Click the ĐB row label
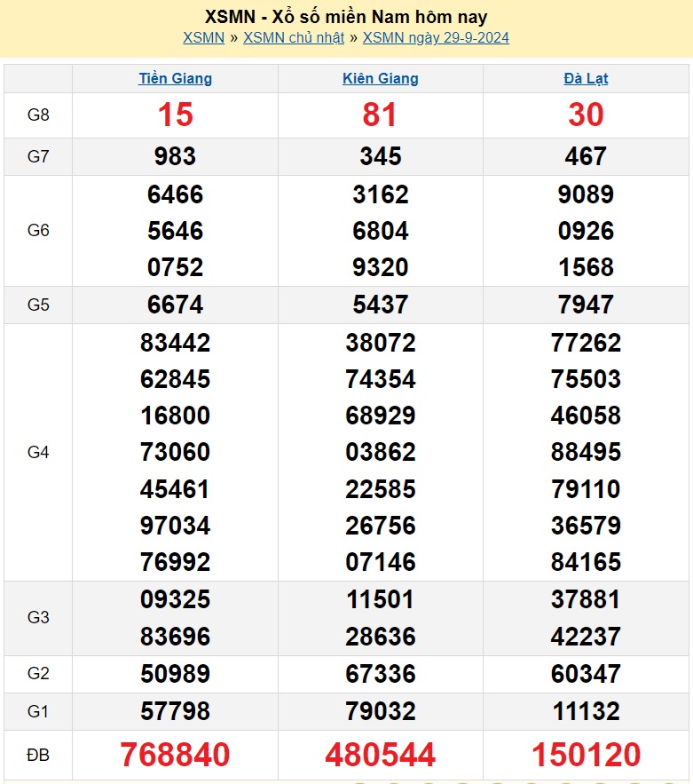This screenshot has width=693, height=784. [38, 755]
